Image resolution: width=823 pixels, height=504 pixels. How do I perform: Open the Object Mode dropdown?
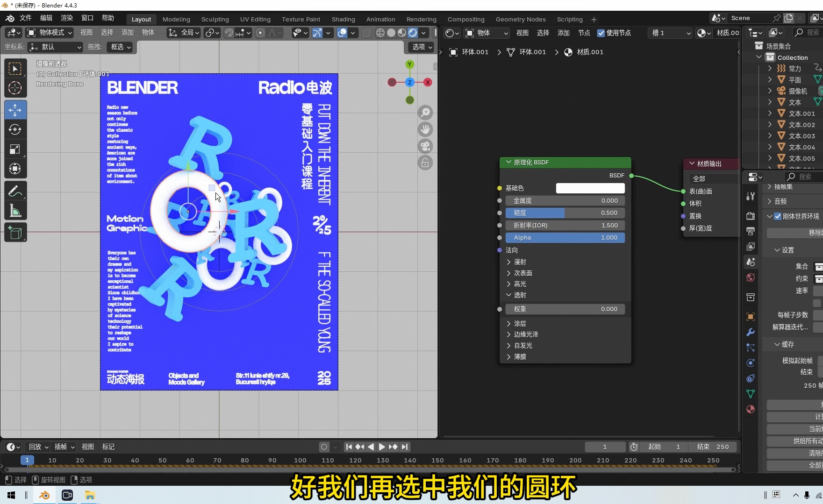pyautogui.click(x=50, y=33)
